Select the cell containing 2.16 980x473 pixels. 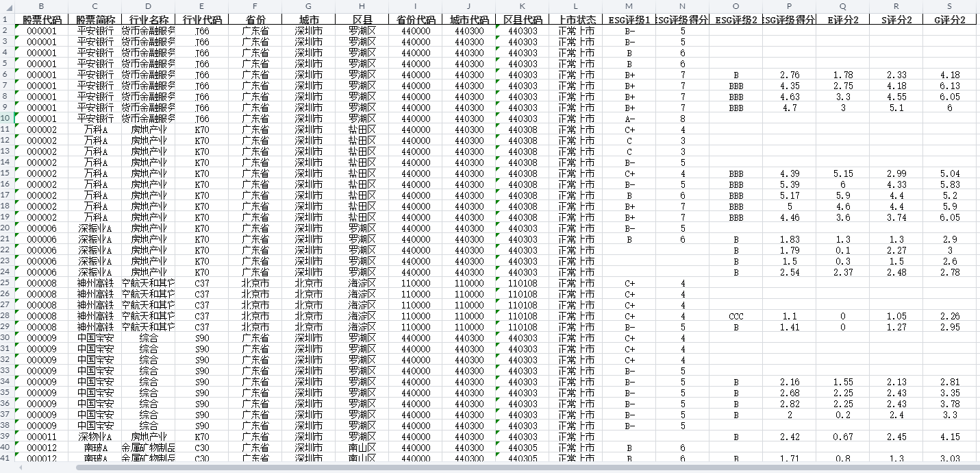click(790, 382)
